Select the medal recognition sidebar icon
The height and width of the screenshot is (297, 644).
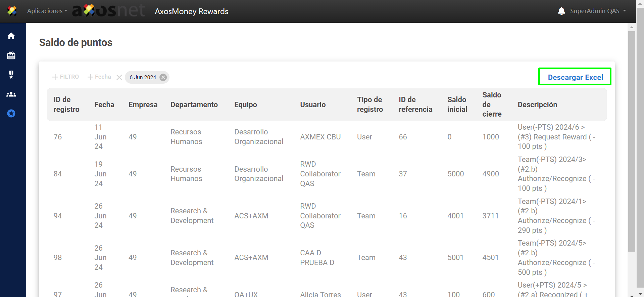tap(11, 75)
